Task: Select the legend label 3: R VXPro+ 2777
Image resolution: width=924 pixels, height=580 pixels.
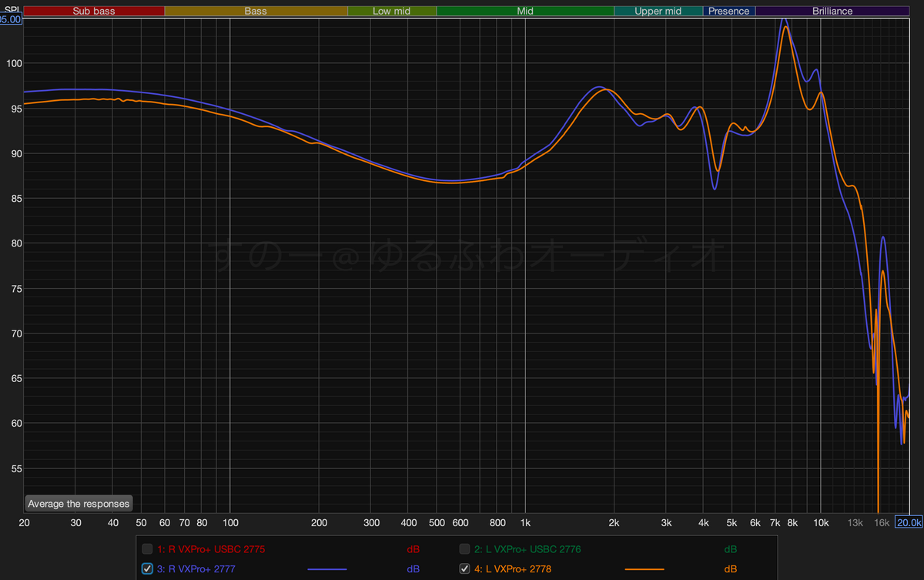Action: click(x=196, y=569)
